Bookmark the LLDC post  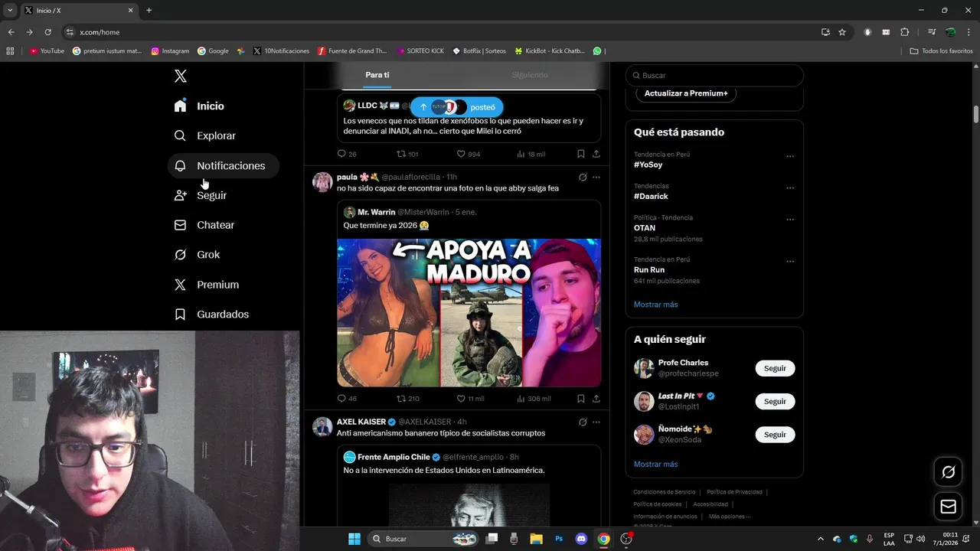pyautogui.click(x=581, y=154)
